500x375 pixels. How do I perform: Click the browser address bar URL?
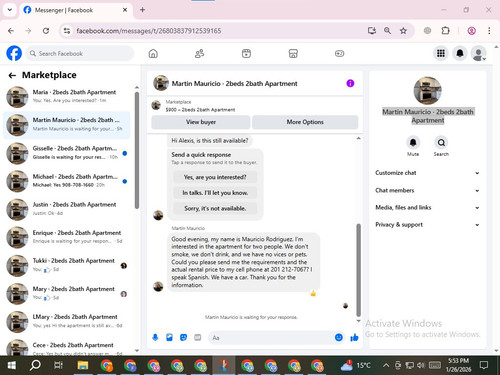(149, 31)
